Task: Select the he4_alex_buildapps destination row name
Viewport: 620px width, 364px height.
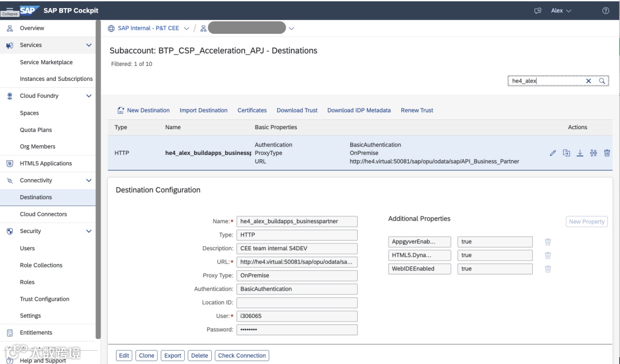Action: (x=208, y=153)
